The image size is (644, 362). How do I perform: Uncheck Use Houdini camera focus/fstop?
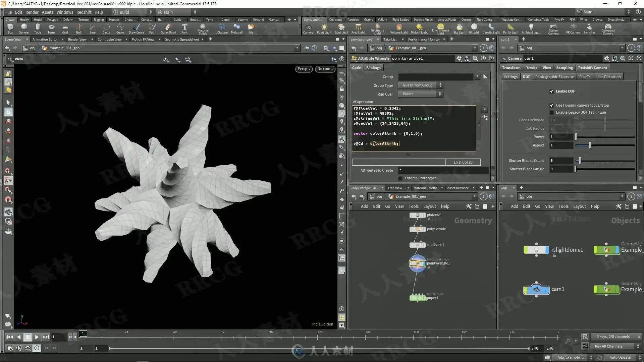551,105
